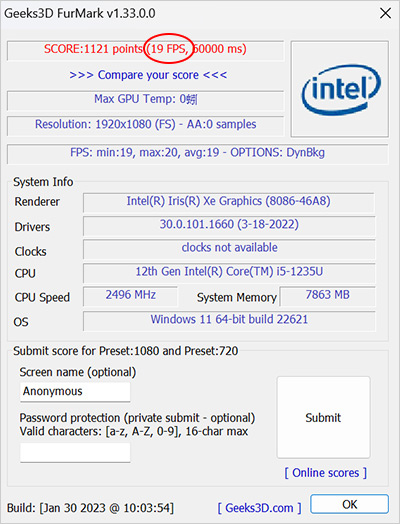Click the Submit button

click(x=323, y=417)
